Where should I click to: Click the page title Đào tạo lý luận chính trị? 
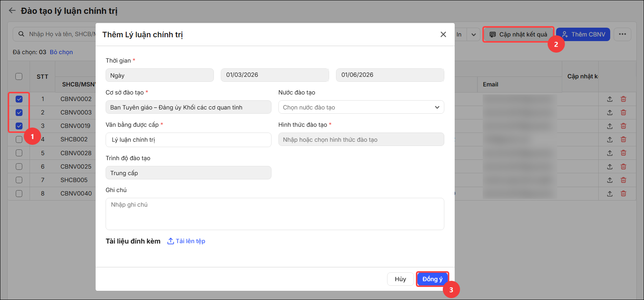click(69, 11)
